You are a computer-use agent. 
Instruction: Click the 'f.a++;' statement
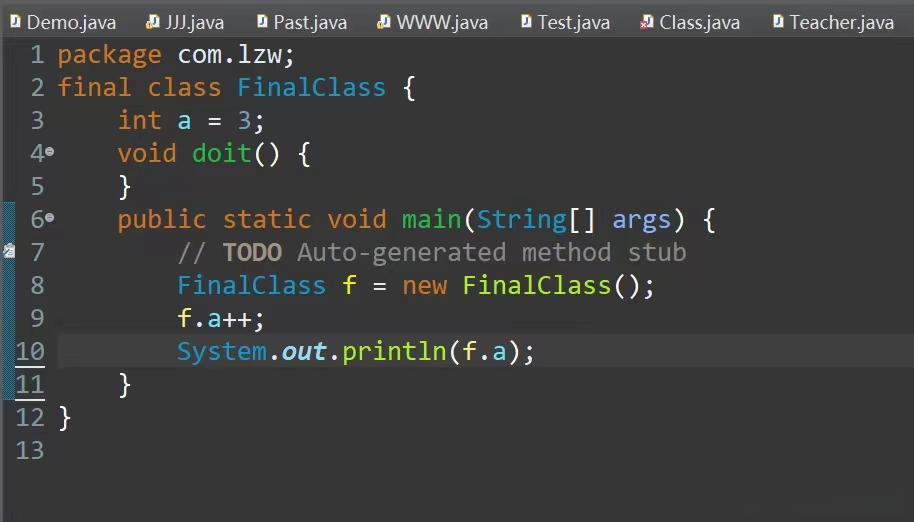[221, 319]
